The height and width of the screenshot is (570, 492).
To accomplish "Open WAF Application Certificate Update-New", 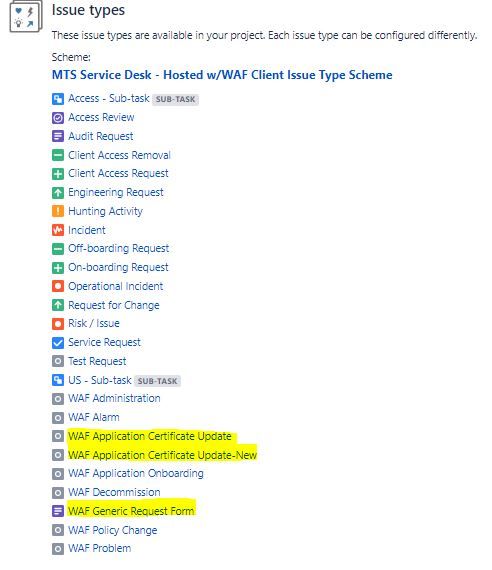I will pyautogui.click(x=163, y=455).
